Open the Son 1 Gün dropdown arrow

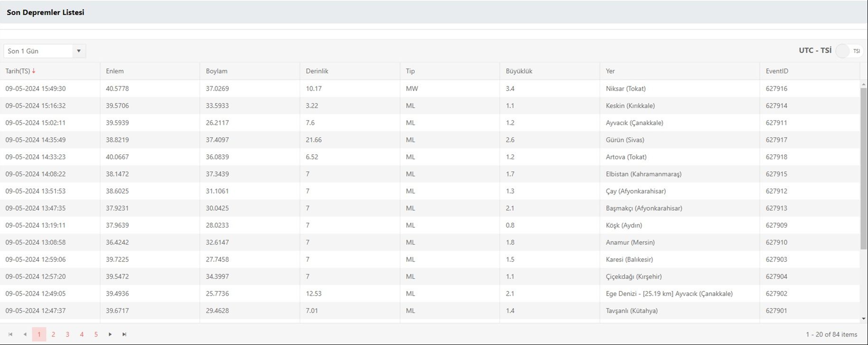79,51
